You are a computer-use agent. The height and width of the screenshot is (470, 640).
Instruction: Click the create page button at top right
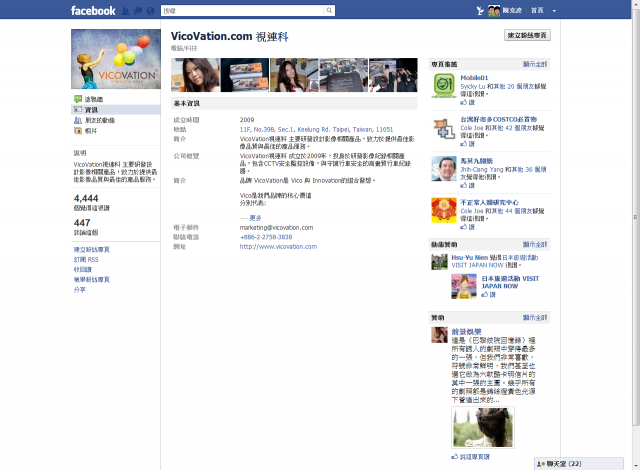[x=527, y=35]
